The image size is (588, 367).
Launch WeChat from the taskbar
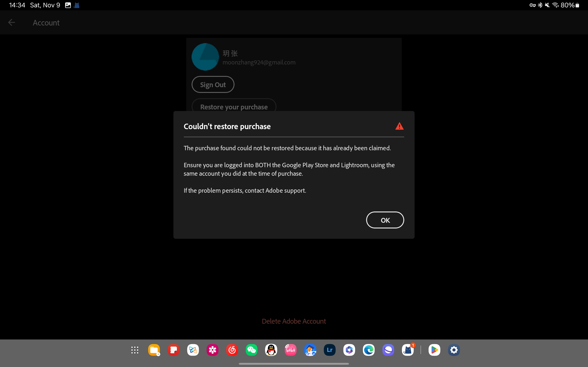(x=252, y=350)
